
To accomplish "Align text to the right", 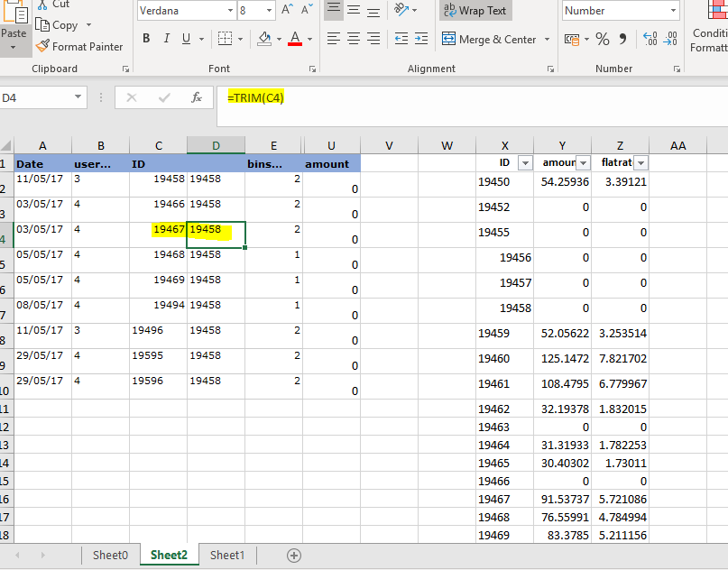I will coord(373,39).
